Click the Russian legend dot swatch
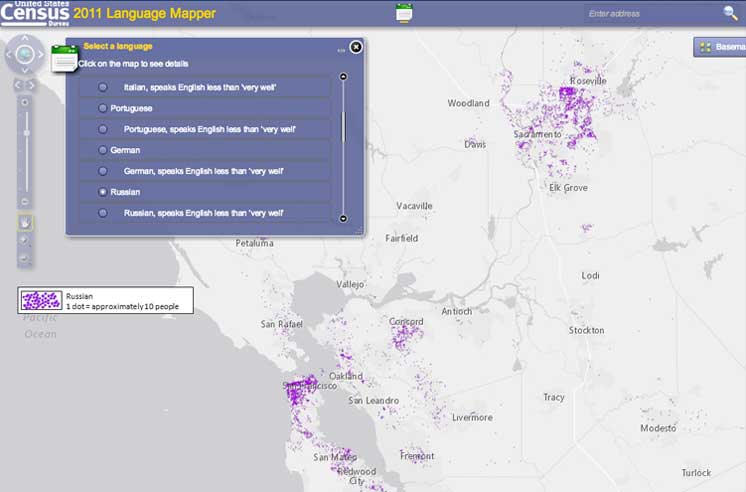 pyautogui.click(x=41, y=300)
